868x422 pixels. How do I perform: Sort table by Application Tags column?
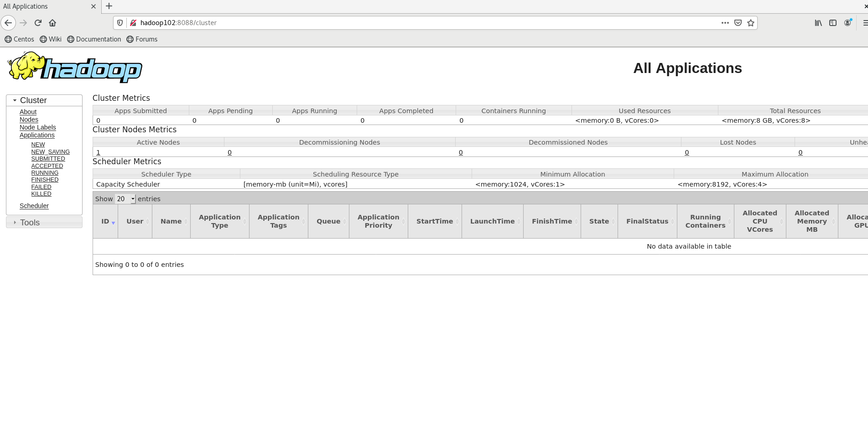point(279,221)
